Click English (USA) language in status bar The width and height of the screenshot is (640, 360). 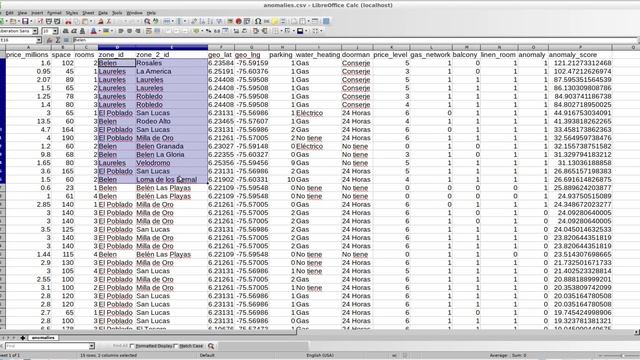(320, 356)
